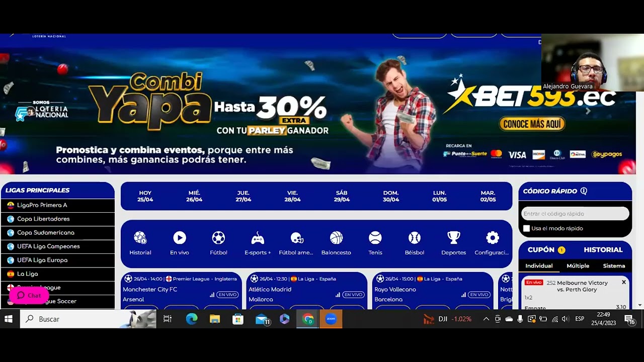Open the Deportes trophy icon
This screenshot has width=644, height=362.
click(454, 238)
